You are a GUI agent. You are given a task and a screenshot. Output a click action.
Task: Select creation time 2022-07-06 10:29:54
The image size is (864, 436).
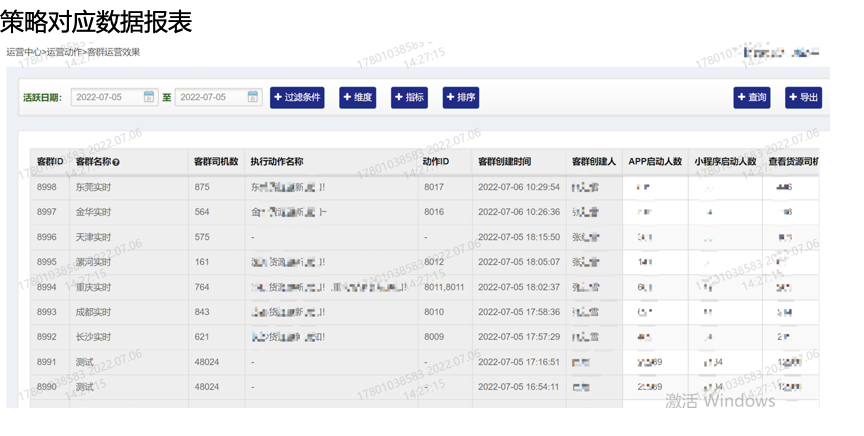(x=519, y=187)
